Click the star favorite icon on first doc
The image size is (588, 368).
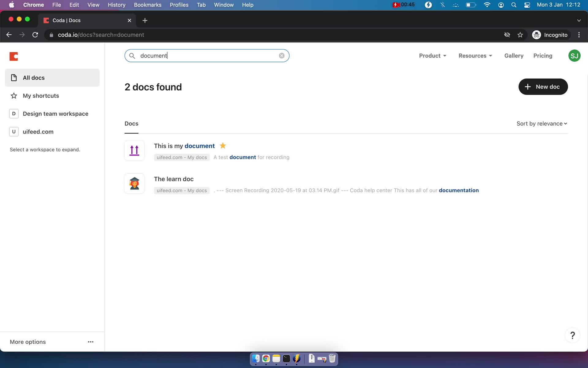pos(223,145)
